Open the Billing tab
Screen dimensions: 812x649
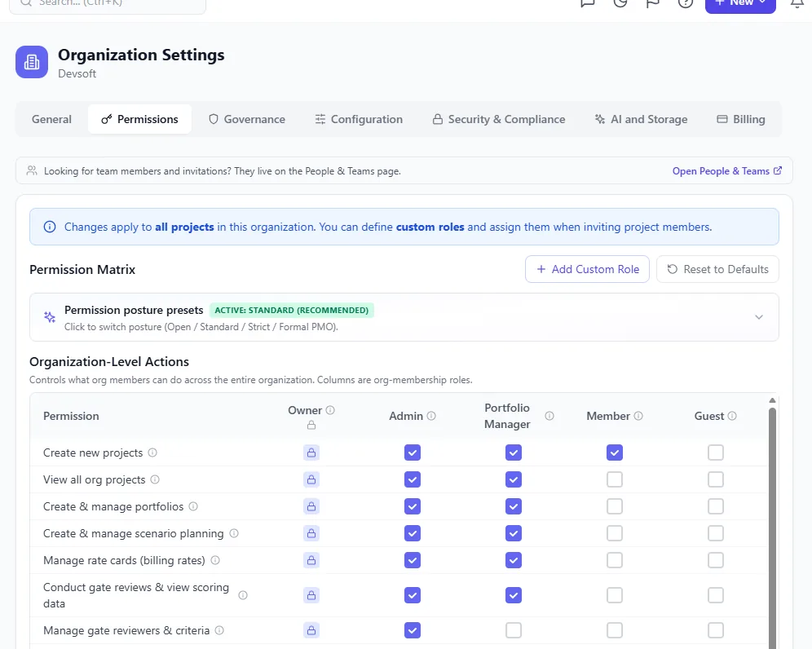[x=741, y=119]
